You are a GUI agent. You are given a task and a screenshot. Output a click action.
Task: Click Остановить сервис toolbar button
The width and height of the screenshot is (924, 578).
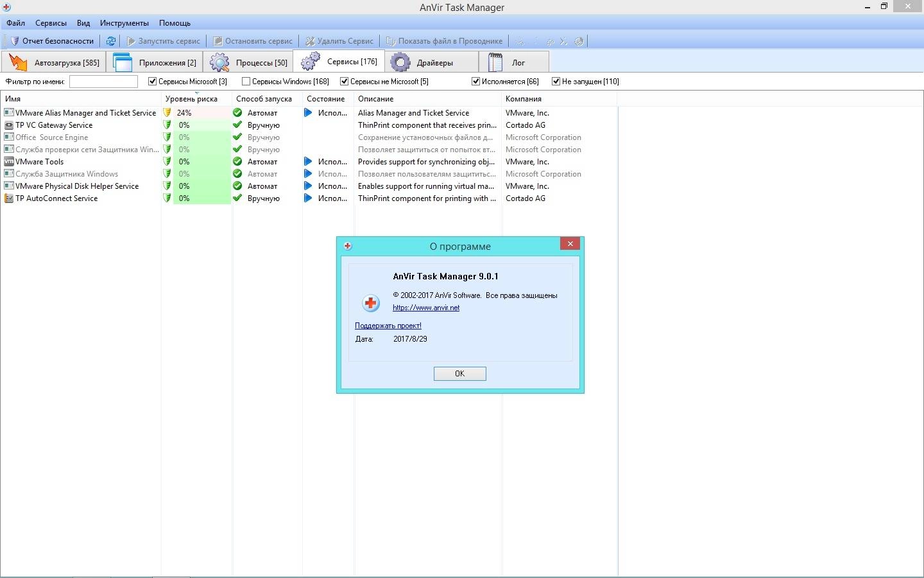pos(253,40)
